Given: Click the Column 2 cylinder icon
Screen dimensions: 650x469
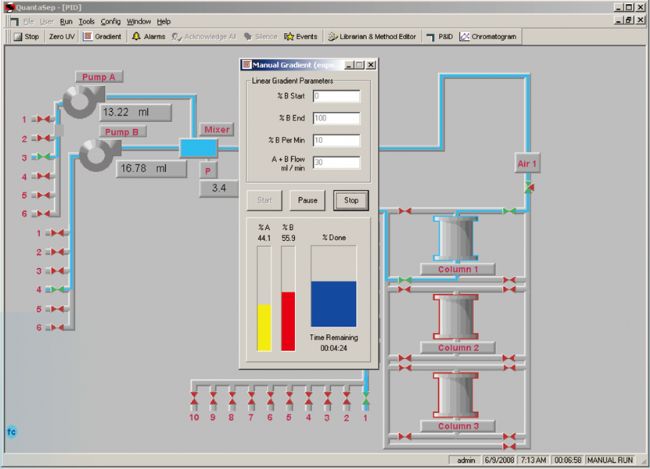Looking at the screenshot, I should pos(456,318).
